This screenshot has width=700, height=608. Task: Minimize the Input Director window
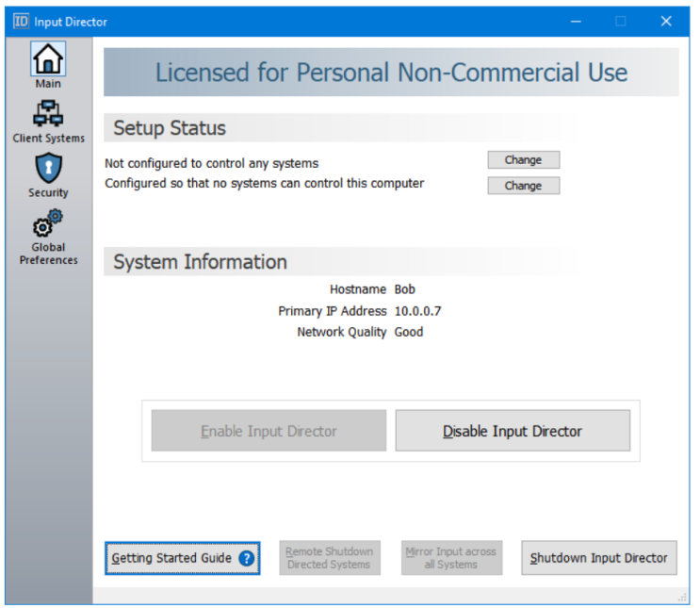[x=576, y=21]
